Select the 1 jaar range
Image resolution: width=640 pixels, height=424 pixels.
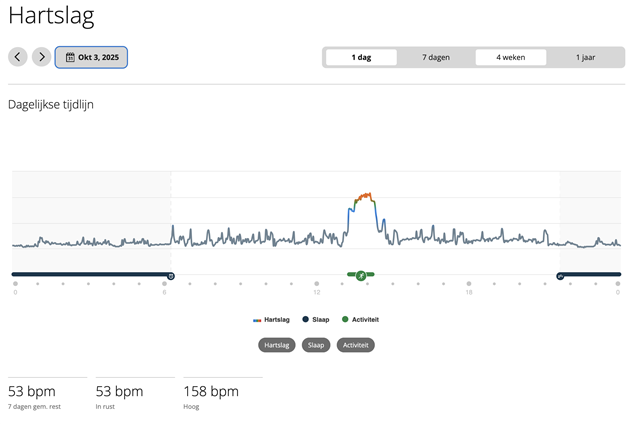pyautogui.click(x=585, y=57)
